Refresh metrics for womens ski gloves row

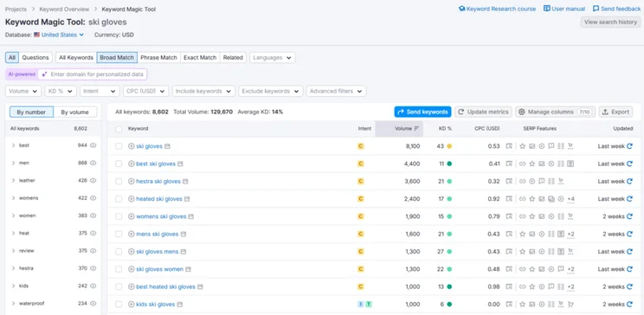pos(629,216)
